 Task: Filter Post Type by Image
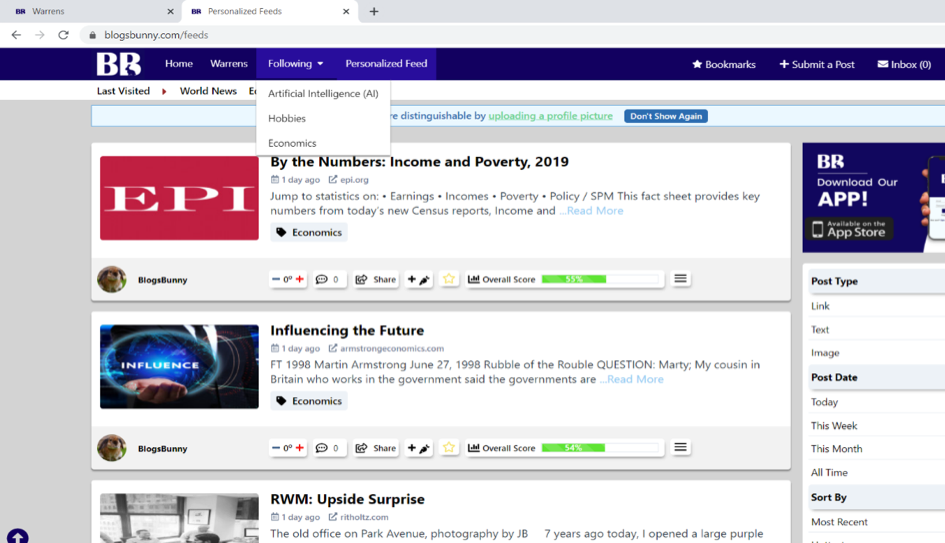tap(825, 353)
